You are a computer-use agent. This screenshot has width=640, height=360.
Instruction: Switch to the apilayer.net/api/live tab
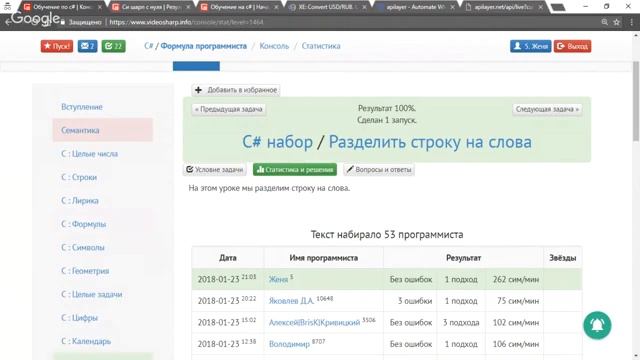[504, 7]
